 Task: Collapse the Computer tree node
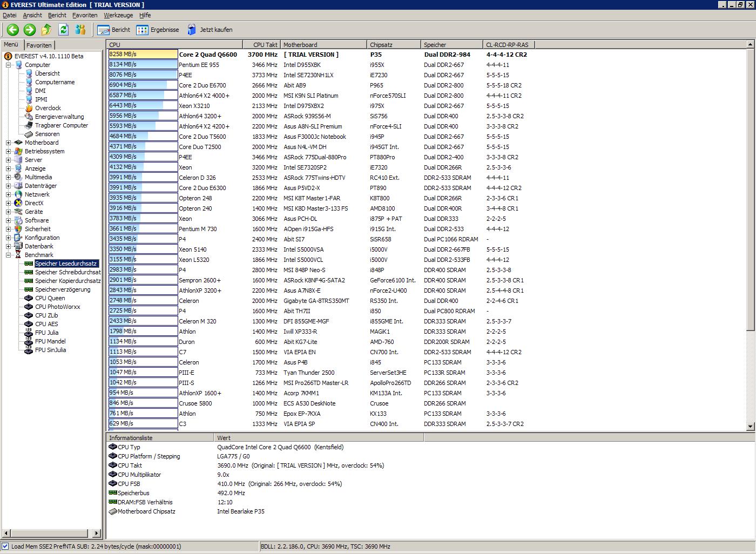[x=9, y=65]
